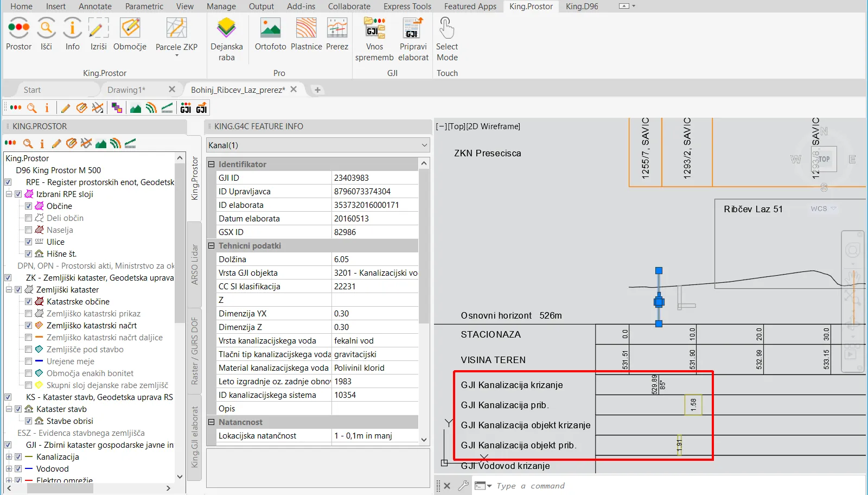Click the Išči search icon in ribbon
Viewport: 868px width, 495px height.
point(46,28)
